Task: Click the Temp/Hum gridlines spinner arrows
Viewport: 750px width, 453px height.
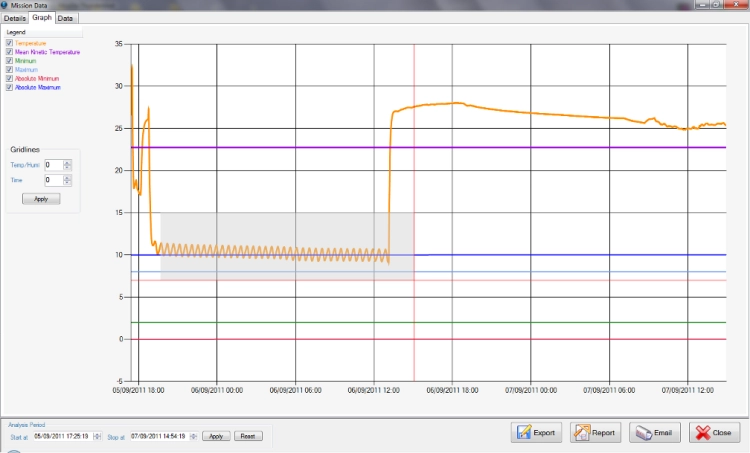Action: (68, 165)
